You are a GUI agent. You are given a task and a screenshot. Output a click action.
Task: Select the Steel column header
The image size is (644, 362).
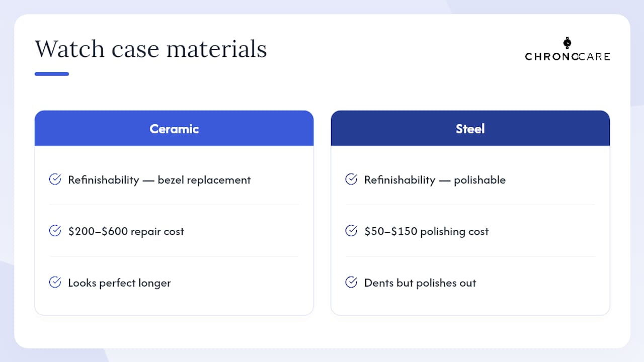click(x=470, y=128)
